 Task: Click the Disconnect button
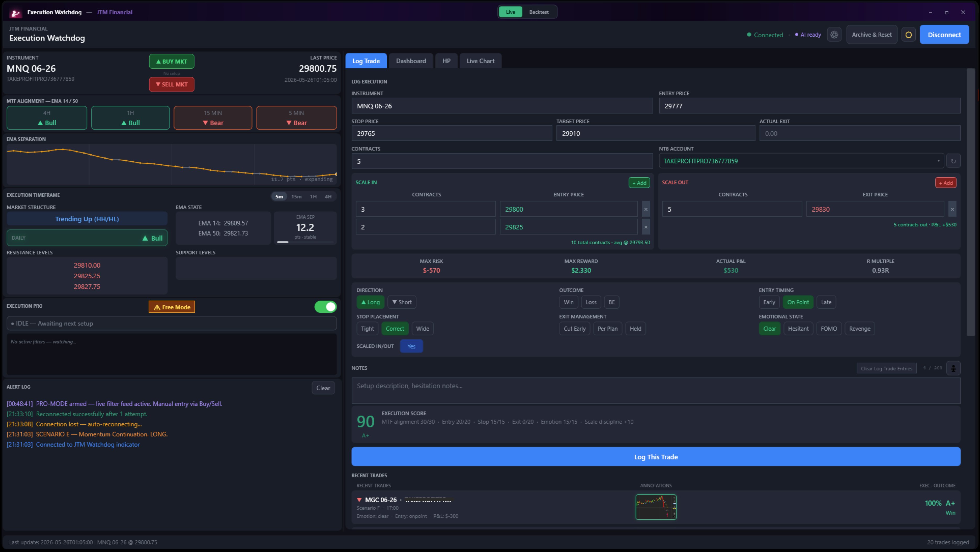944,35
